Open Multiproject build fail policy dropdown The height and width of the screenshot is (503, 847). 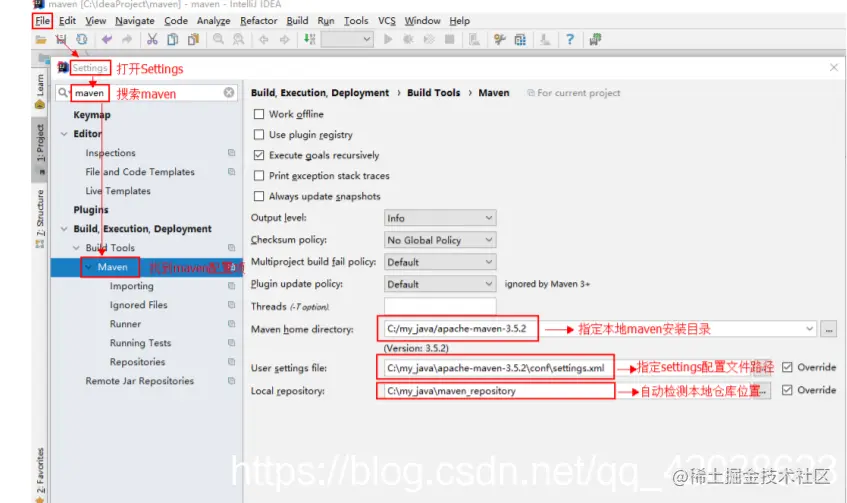[x=440, y=262]
